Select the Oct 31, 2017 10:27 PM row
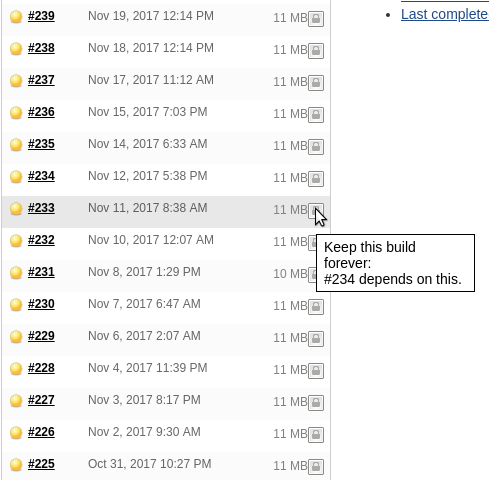Screen dimensions: 489x480 [166, 466]
